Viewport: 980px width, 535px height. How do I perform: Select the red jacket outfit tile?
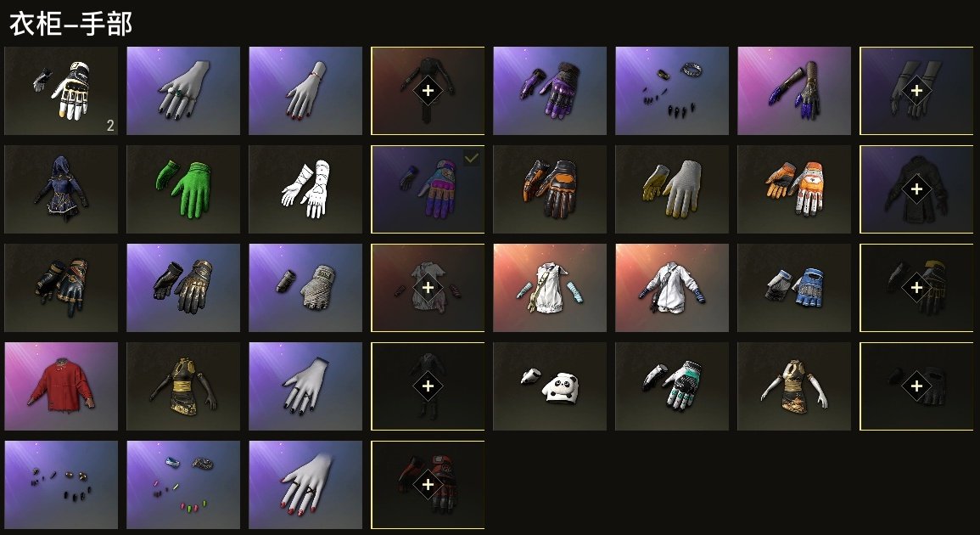tap(61, 386)
